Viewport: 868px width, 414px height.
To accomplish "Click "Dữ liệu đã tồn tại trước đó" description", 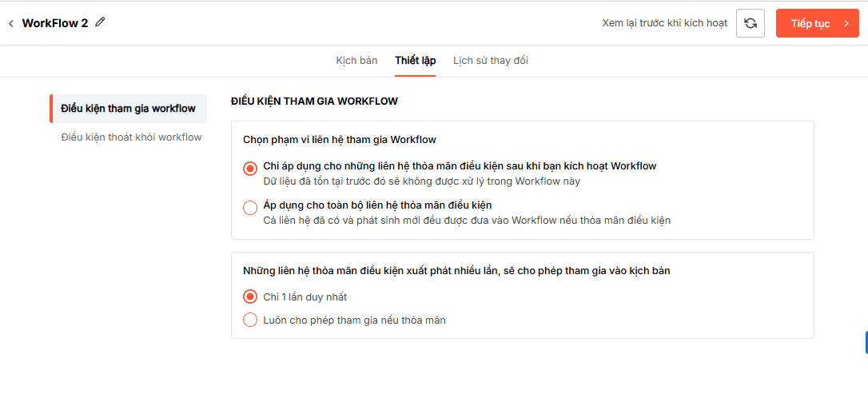I will coord(421,181).
